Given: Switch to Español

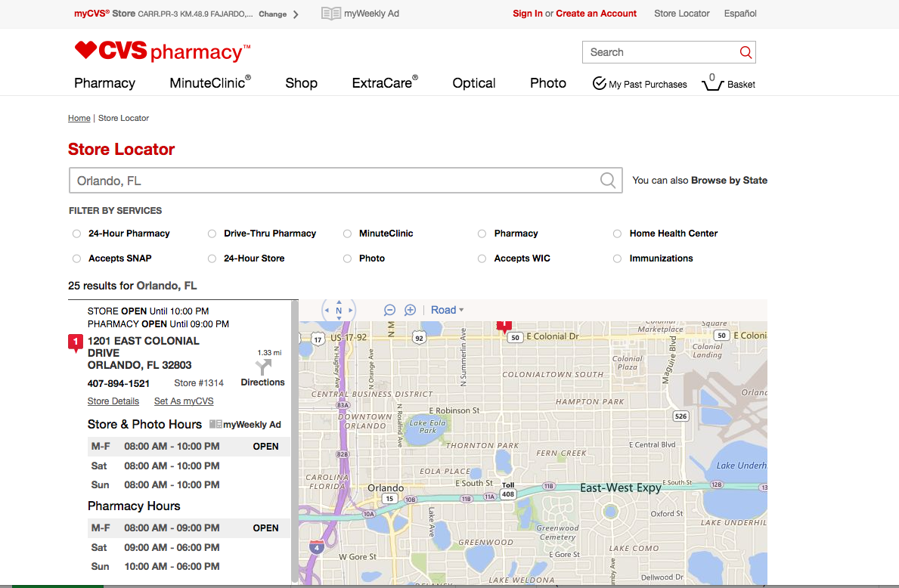Looking at the screenshot, I should point(740,13).
